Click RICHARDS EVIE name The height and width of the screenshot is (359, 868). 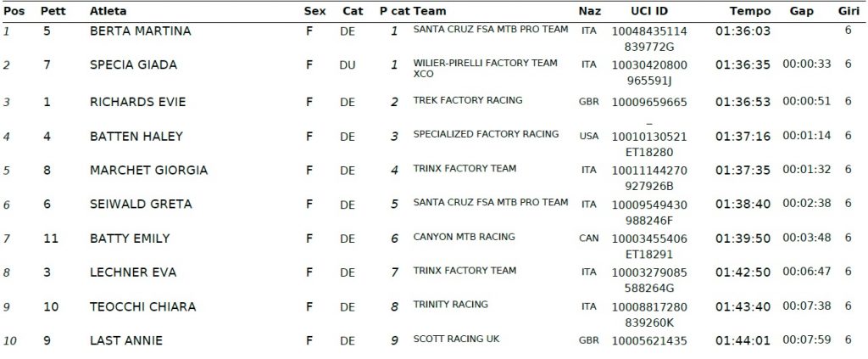tap(138, 102)
